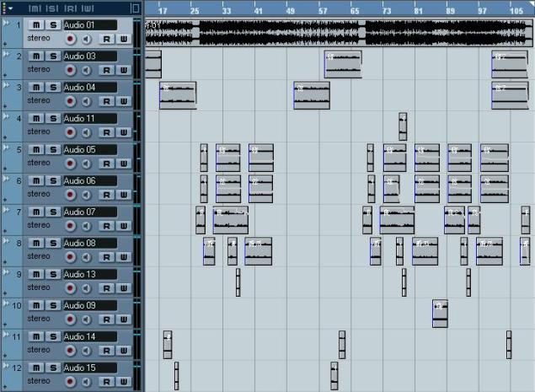Viewport: 535px width, 392px height.
Task: Mute the Audio 01 track
Action: click(37, 24)
